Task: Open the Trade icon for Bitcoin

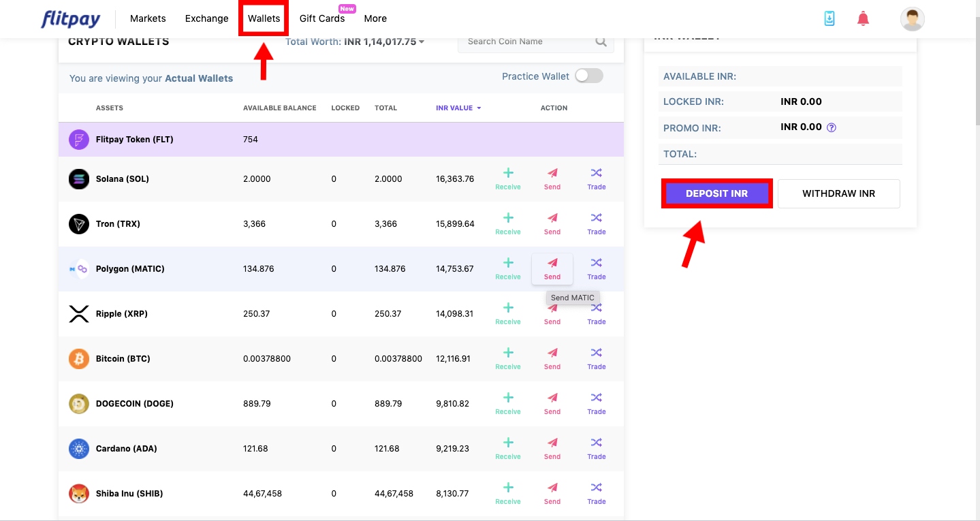Action: (596, 358)
